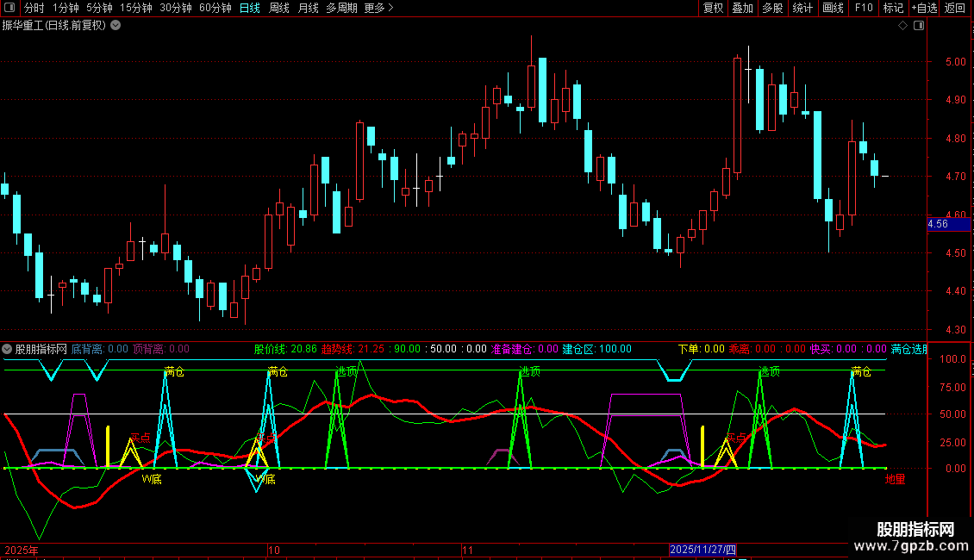
Task: Toggle 复权 price adjustment
Action: tap(713, 8)
